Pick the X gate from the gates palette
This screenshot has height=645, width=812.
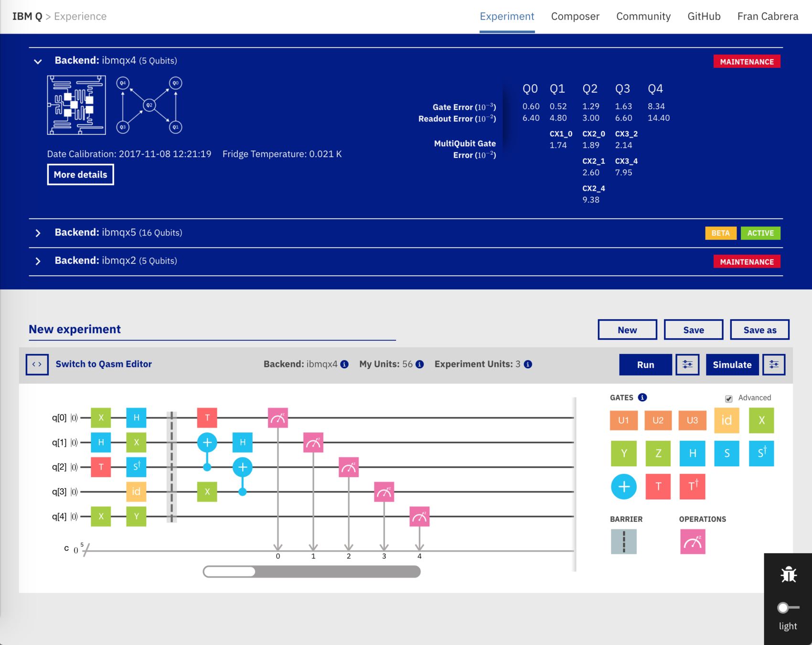coord(761,420)
